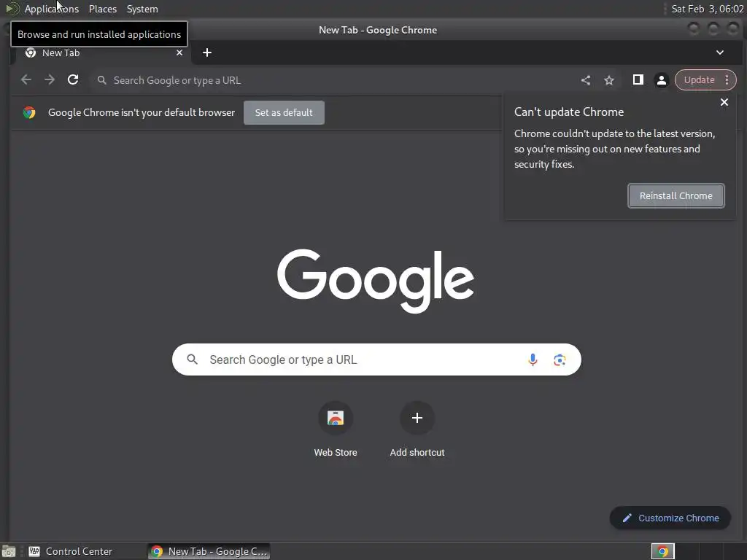Dismiss the Can't update Chrome popup
The height and width of the screenshot is (560, 747).
click(724, 102)
